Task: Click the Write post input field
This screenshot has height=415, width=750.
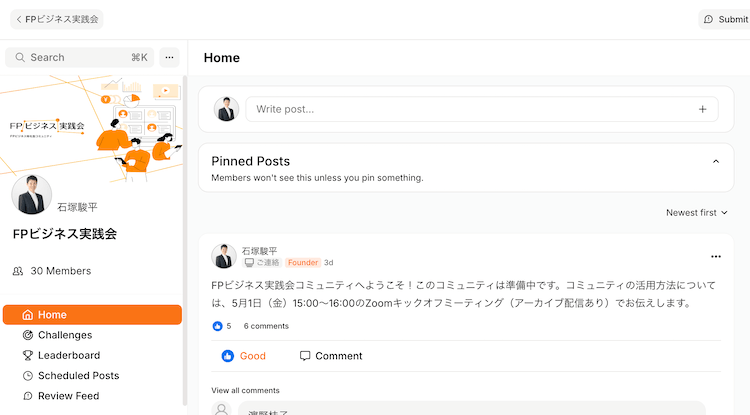Action: [x=470, y=109]
